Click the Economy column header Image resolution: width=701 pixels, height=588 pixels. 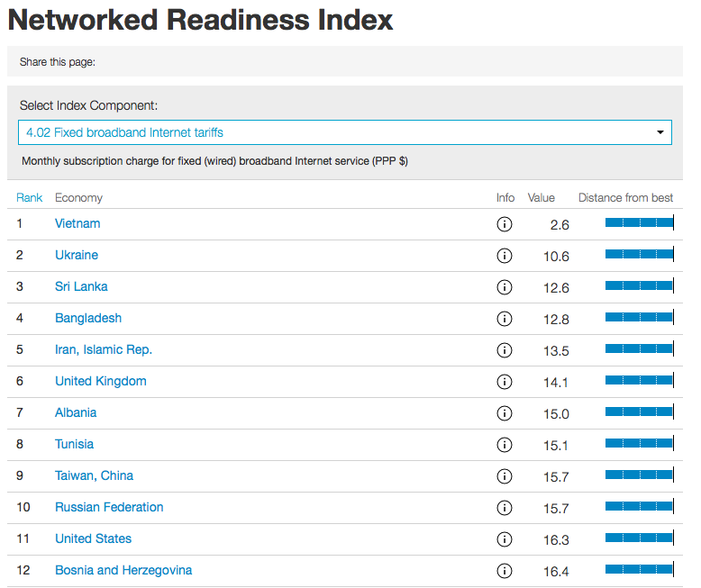click(78, 197)
